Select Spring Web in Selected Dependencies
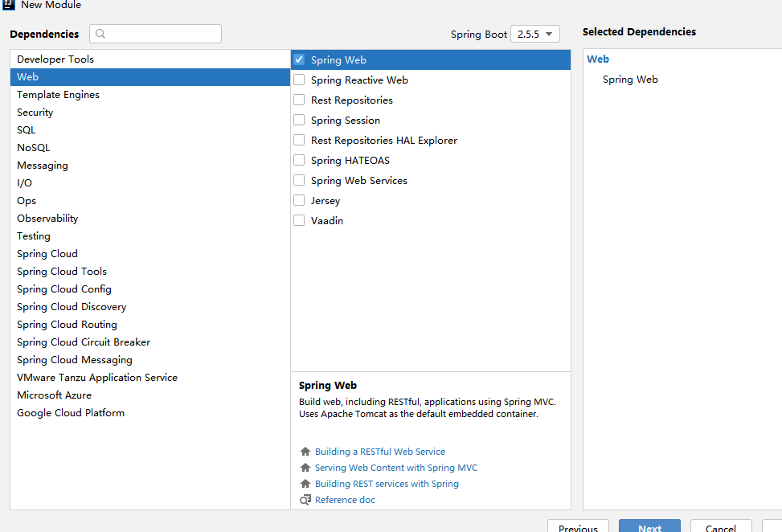The image size is (782, 532). pos(630,80)
